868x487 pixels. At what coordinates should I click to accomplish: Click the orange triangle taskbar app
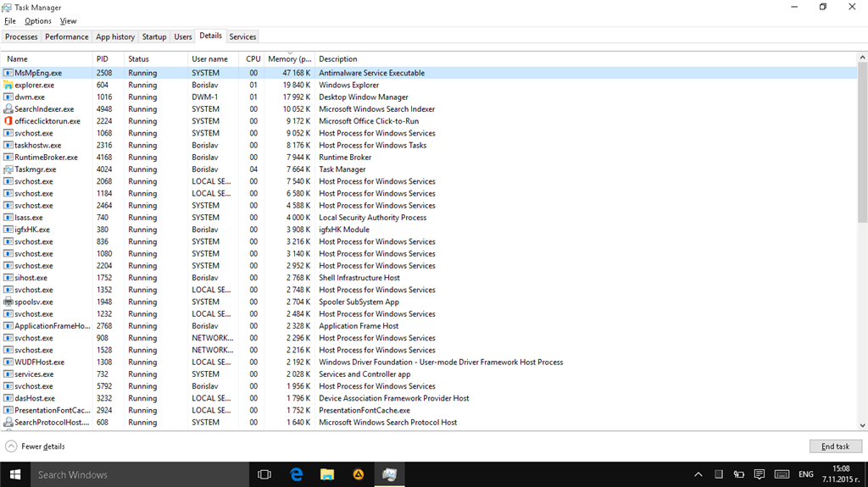359,474
